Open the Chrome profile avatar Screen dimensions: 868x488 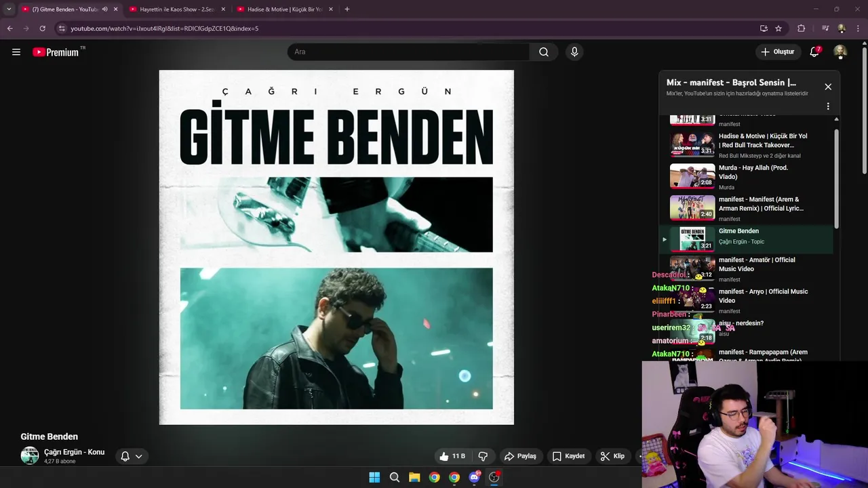(842, 28)
